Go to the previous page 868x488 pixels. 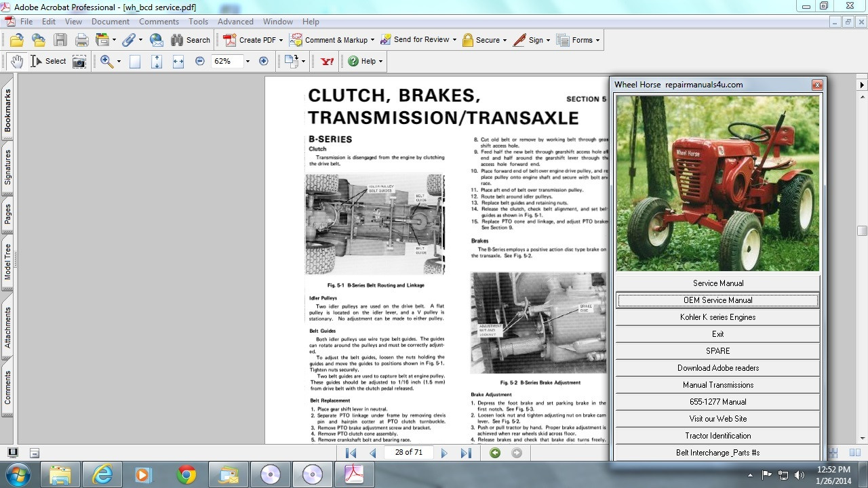click(x=372, y=453)
